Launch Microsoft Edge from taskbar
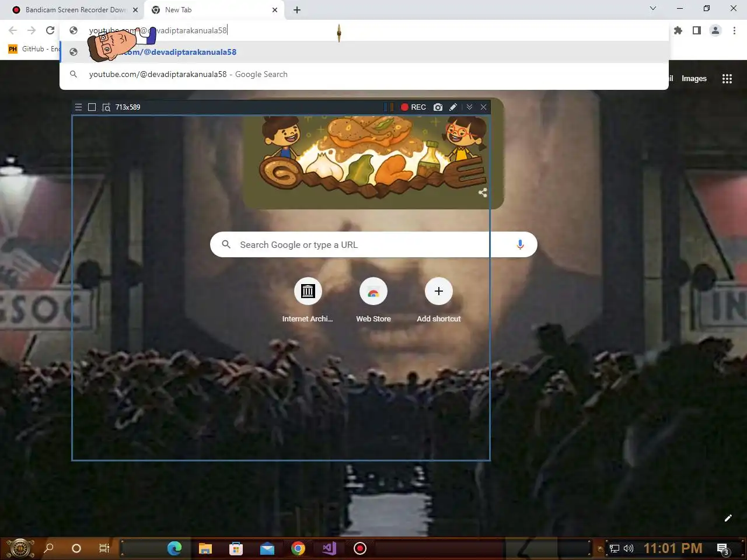 (174, 548)
